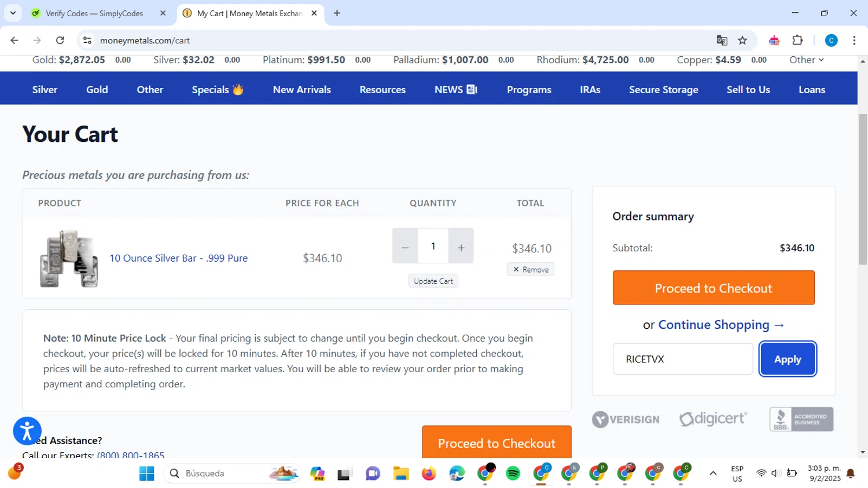The image size is (868, 488).
Task: Open Chrome's three-dot menu
Action: pyautogui.click(x=854, y=41)
